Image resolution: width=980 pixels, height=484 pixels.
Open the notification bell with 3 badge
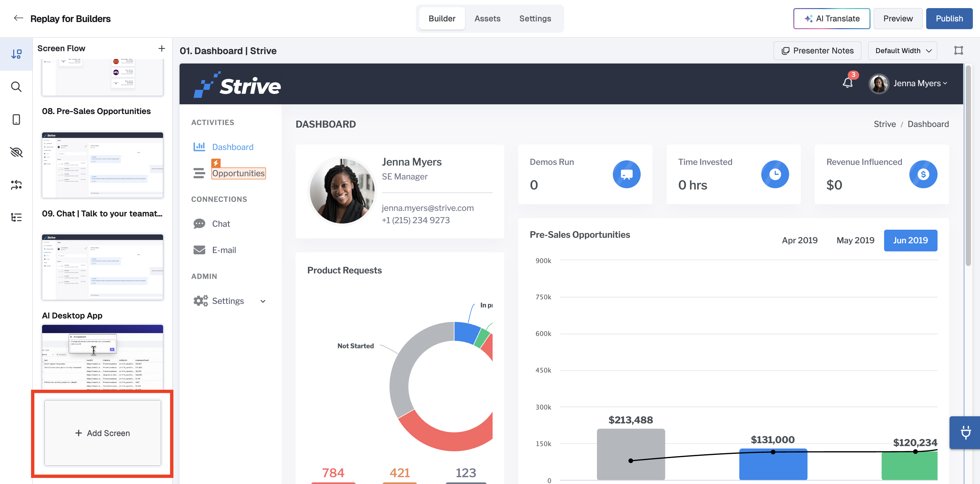click(x=848, y=82)
